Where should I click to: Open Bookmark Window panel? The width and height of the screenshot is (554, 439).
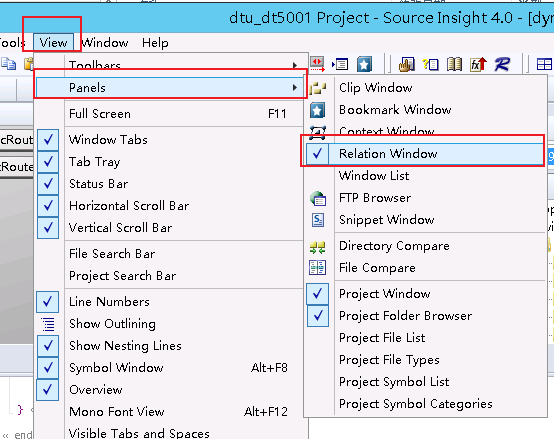click(x=426, y=110)
